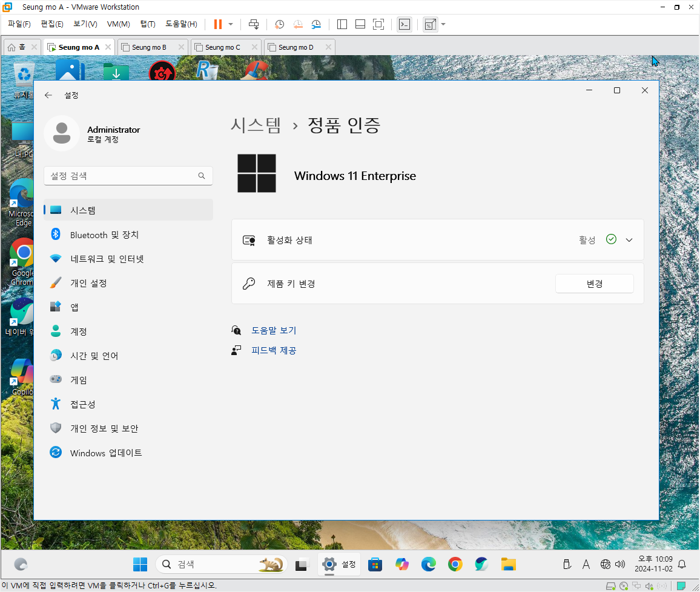Click the USB safely remove tray icon
This screenshot has width=700, height=592.
(567, 564)
